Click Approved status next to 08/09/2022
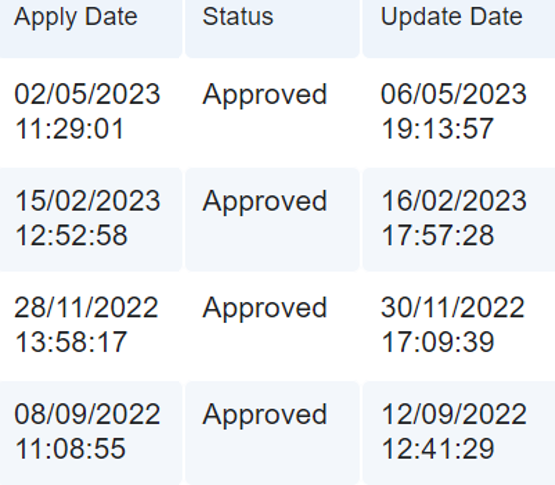The height and width of the screenshot is (485, 555). pos(264,415)
